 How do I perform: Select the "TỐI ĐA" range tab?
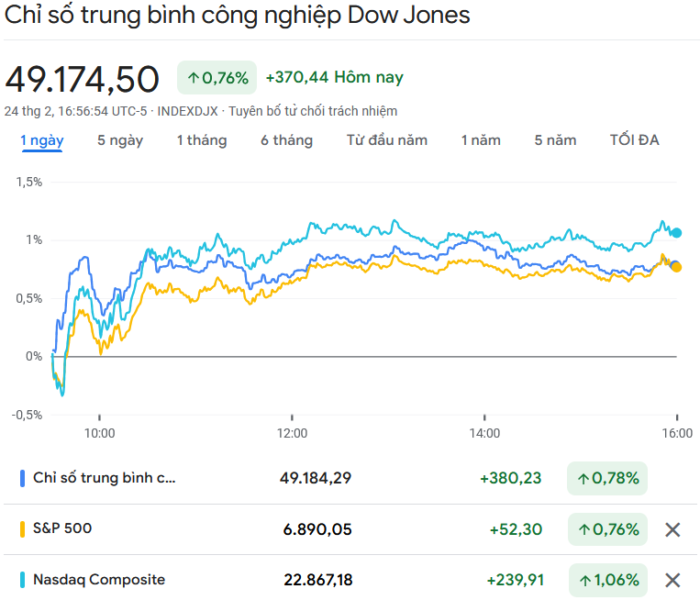point(634,140)
